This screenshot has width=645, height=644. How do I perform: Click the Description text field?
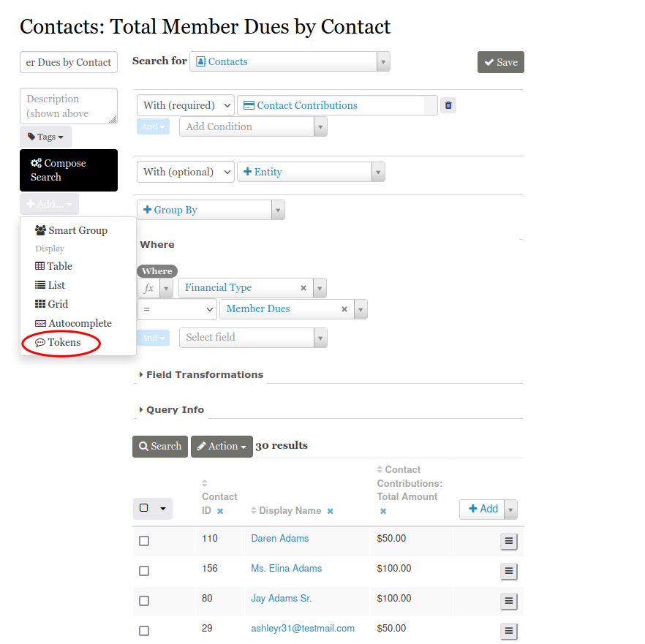point(68,106)
